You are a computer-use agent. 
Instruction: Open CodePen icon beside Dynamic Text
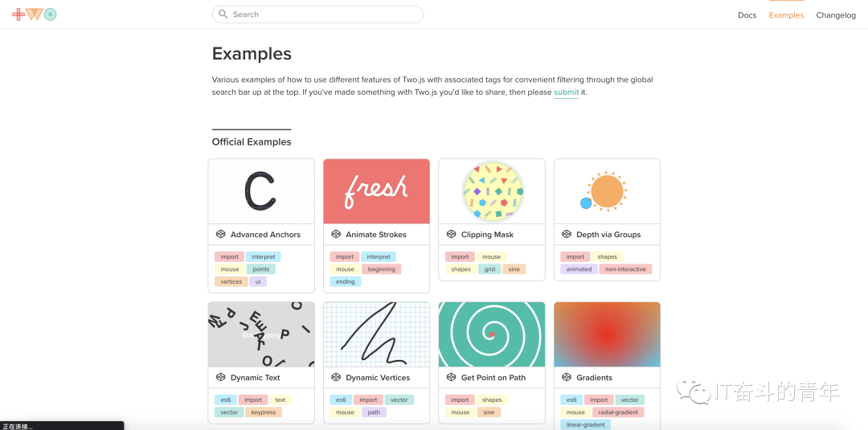pyautogui.click(x=220, y=377)
